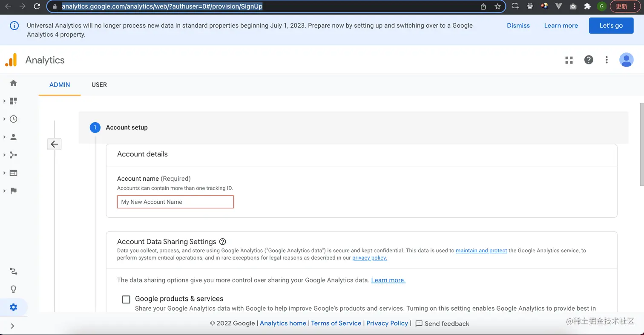Click the Let's go button
The image size is (644, 335).
pyautogui.click(x=611, y=26)
